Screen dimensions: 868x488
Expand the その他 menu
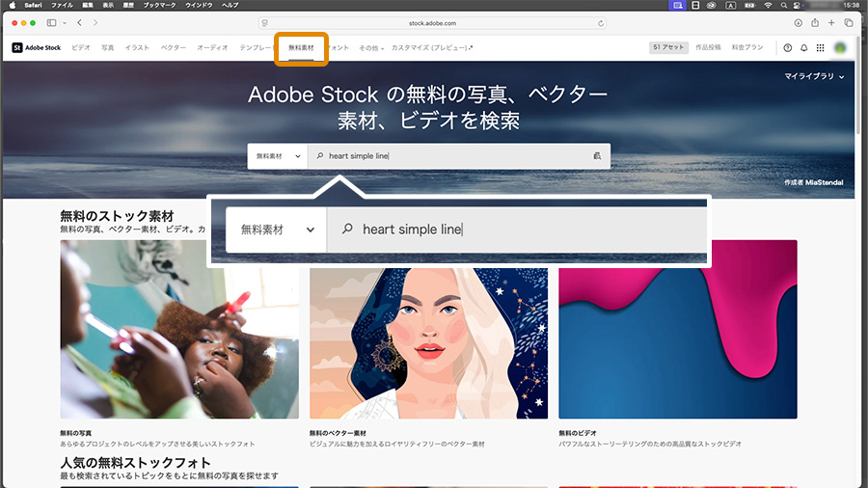(x=371, y=48)
